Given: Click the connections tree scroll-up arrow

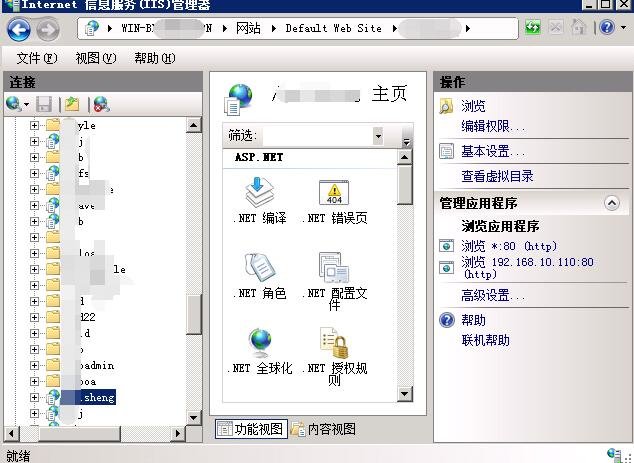Looking at the screenshot, I should click(194, 125).
